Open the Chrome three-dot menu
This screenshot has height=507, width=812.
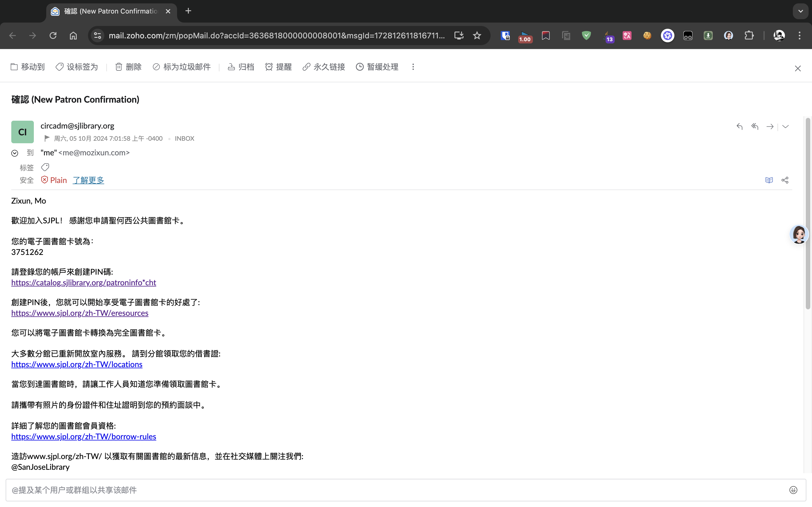(799, 36)
